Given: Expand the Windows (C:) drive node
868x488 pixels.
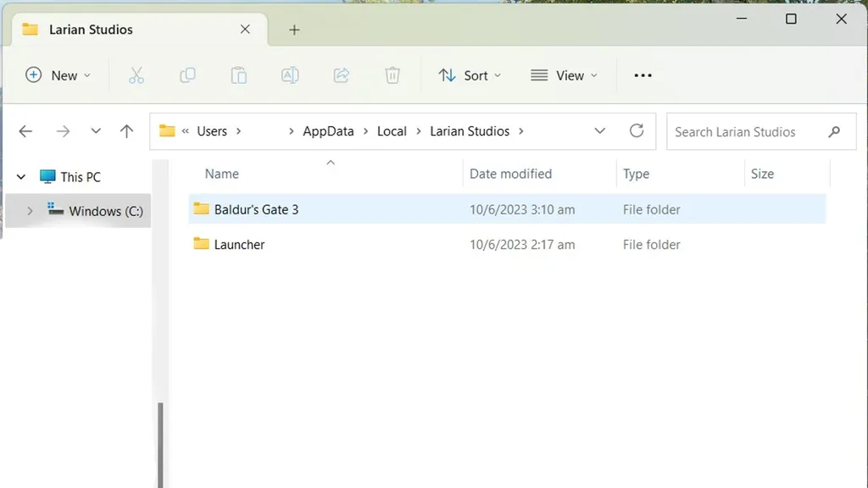Looking at the screenshot, I should pos(30,211).
